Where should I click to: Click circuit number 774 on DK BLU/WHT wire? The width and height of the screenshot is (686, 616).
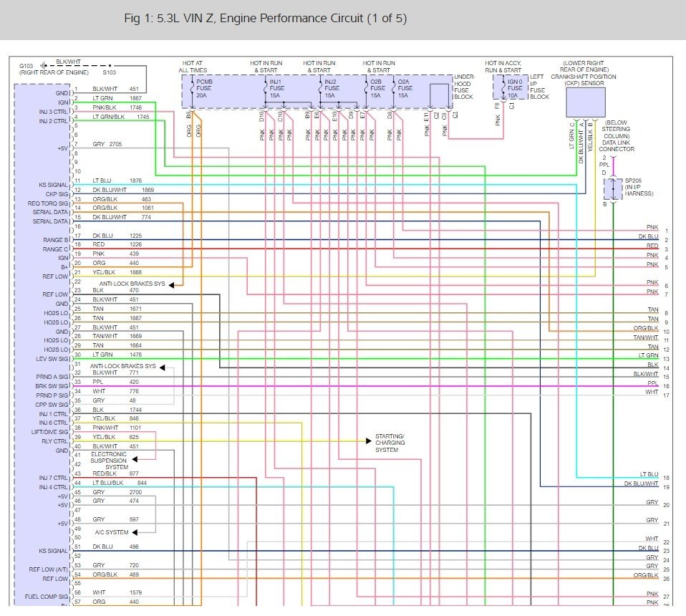(146, 217)
